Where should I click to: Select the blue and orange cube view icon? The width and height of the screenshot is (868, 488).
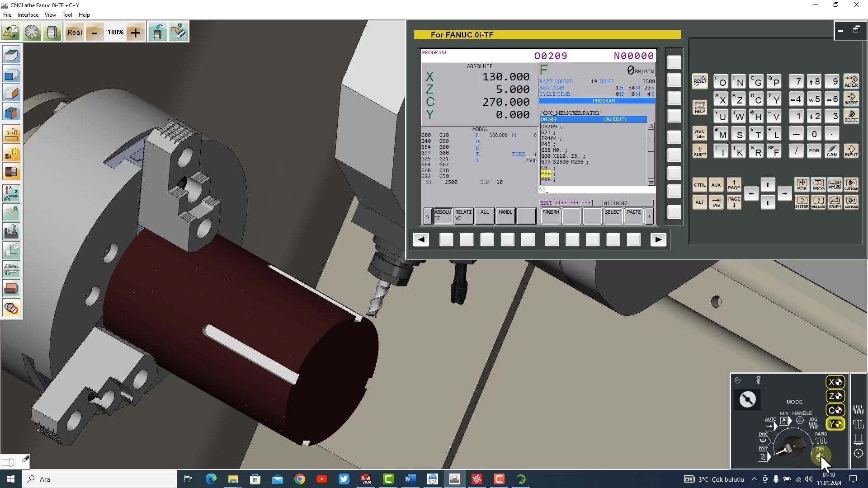pyautogui.click(x=11, y=113)
